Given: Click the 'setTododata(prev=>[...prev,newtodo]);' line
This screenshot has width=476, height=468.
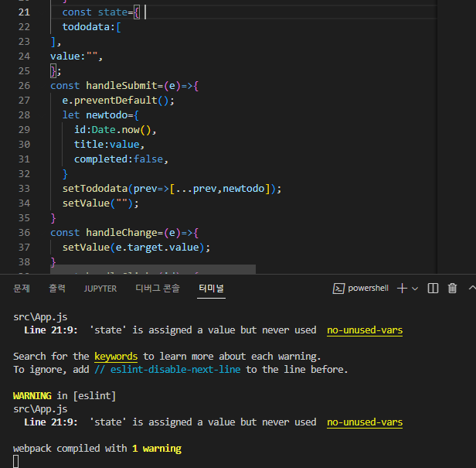Looking at the screenshot, I should pyautogui.click(x=172, y=189).
